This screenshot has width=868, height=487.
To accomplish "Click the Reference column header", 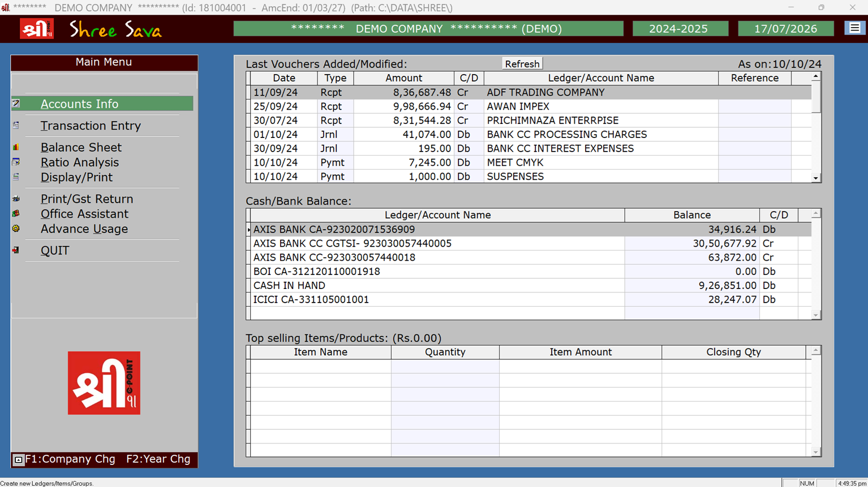I will (754, 78).
